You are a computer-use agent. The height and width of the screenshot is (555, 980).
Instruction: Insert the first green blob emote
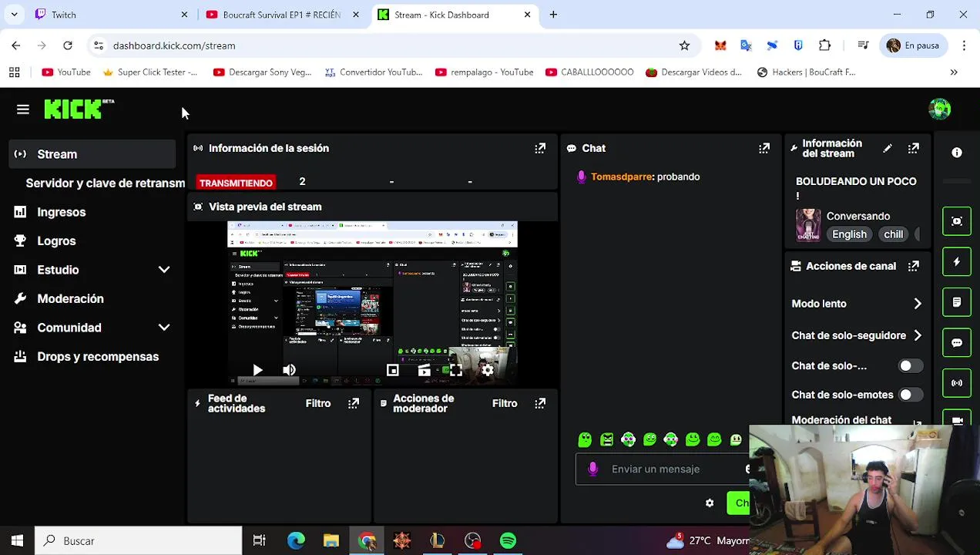(585, 439)
